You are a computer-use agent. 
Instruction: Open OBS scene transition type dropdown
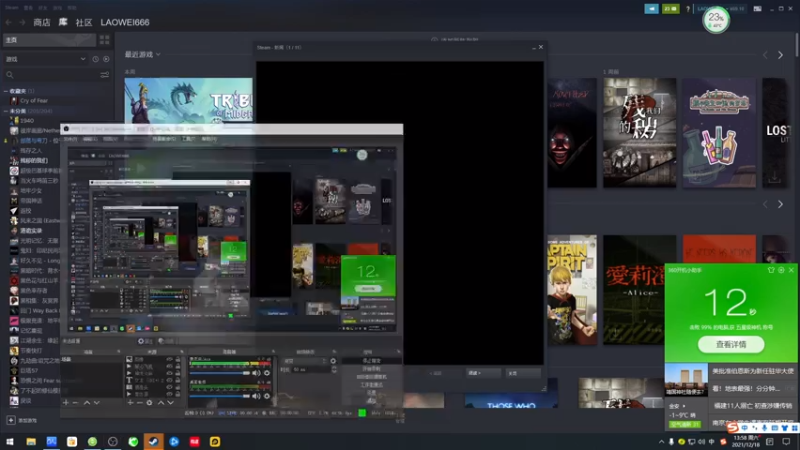(305, 361)
